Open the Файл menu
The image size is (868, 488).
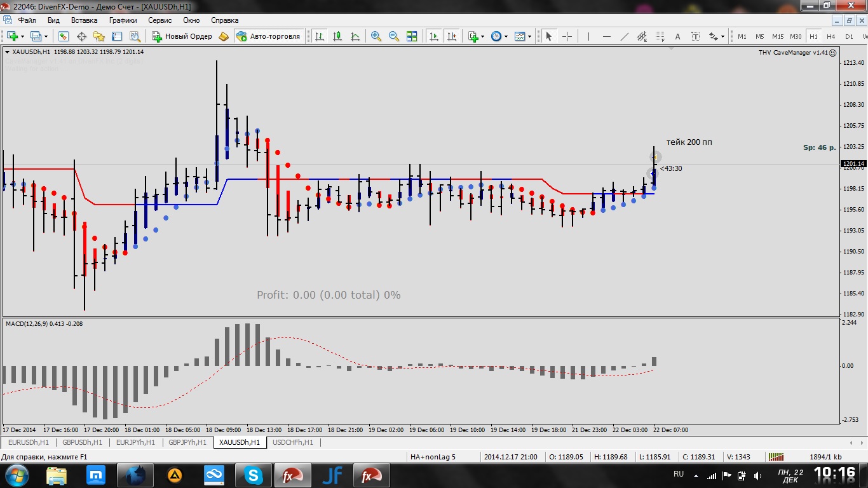tap(27, 20)
